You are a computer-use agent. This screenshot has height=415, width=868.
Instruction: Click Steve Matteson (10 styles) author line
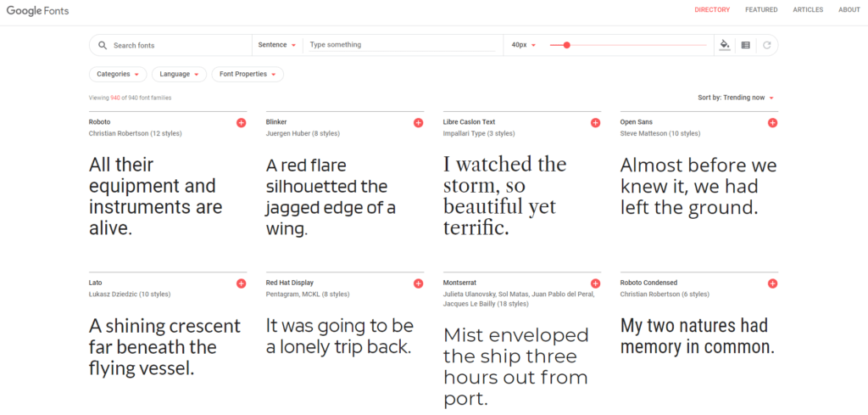coord(659,133)
